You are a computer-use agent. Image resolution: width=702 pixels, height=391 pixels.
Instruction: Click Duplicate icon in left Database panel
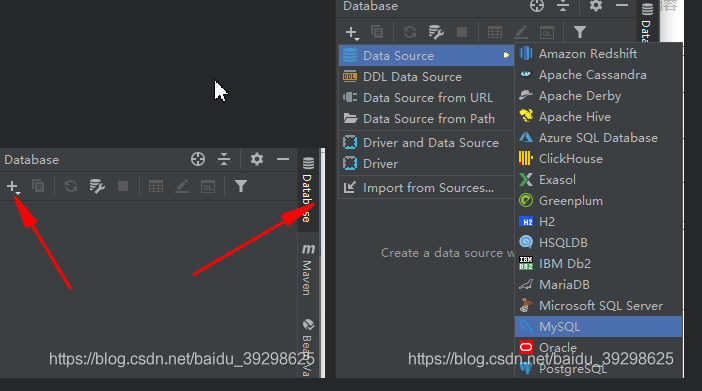pos(39,185)
